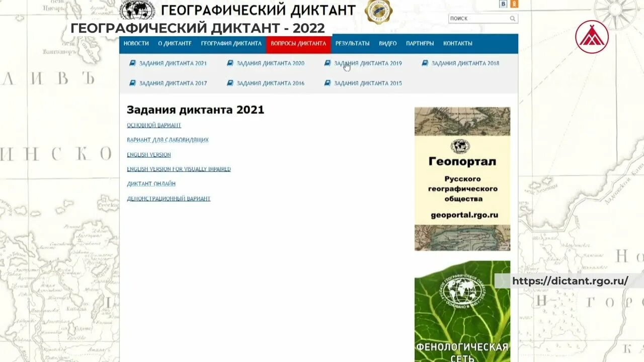Viewport: 644px width, 362px height.
Task: Click the Геопортал banner image
Action: tap(462, 179)
